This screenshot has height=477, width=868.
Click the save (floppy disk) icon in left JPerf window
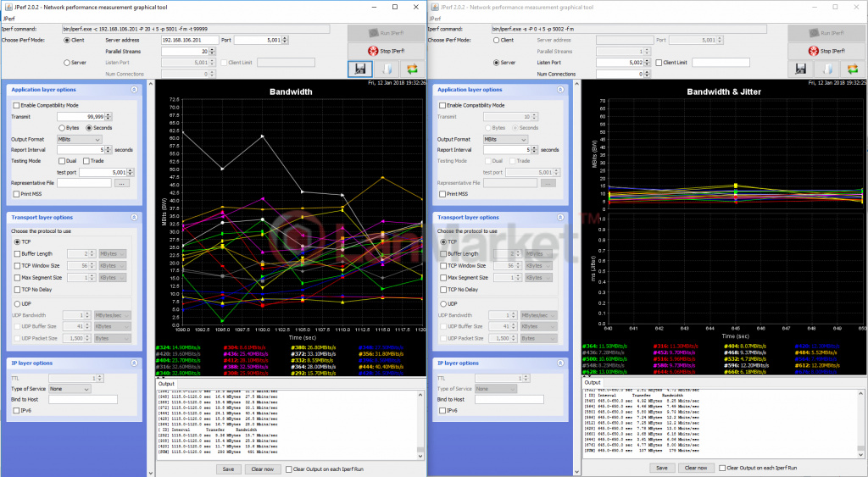(359, 69)
